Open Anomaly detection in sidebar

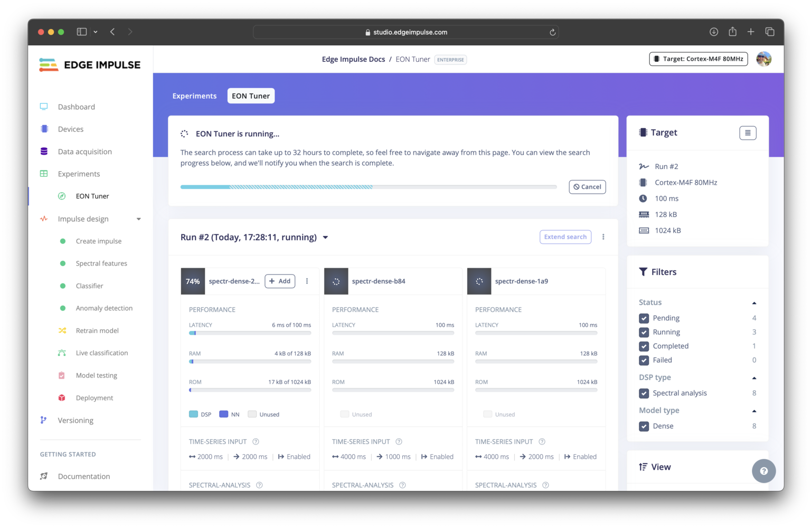(104, 308)
